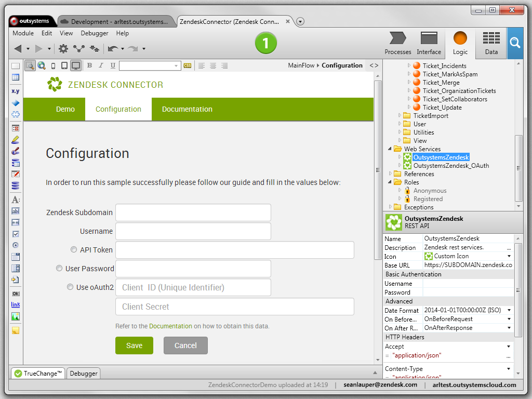
Task: Open the Date Format dropdown
Action: (509, 310)
